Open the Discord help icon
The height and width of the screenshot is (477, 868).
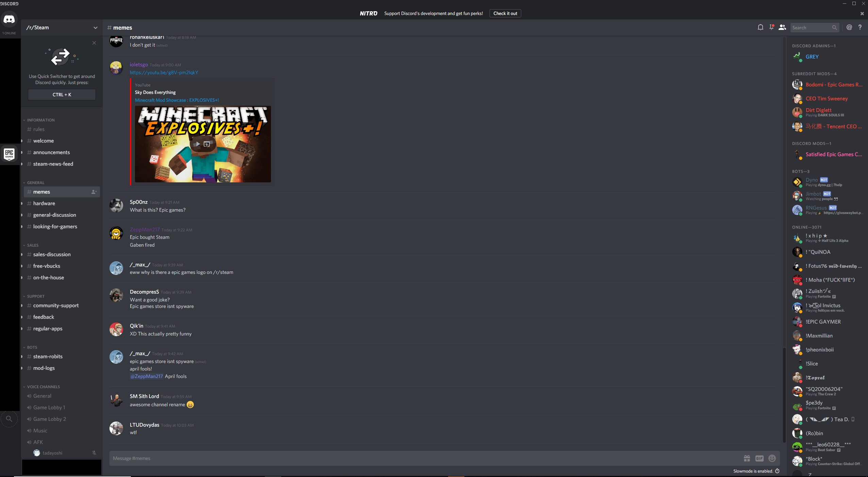(860, 28)
